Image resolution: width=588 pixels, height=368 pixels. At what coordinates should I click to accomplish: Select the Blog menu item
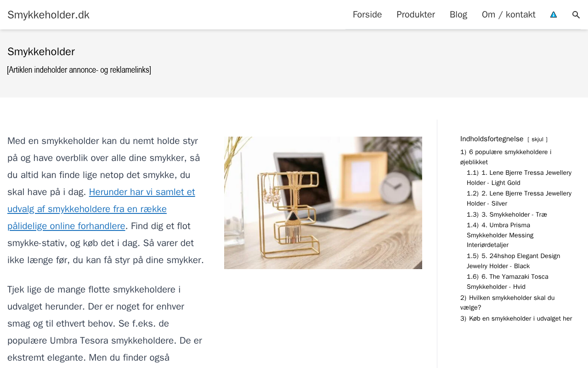pos(458,15)
